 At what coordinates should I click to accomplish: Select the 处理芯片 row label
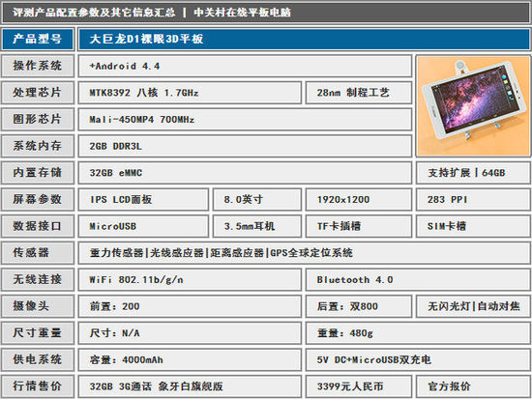38,93
